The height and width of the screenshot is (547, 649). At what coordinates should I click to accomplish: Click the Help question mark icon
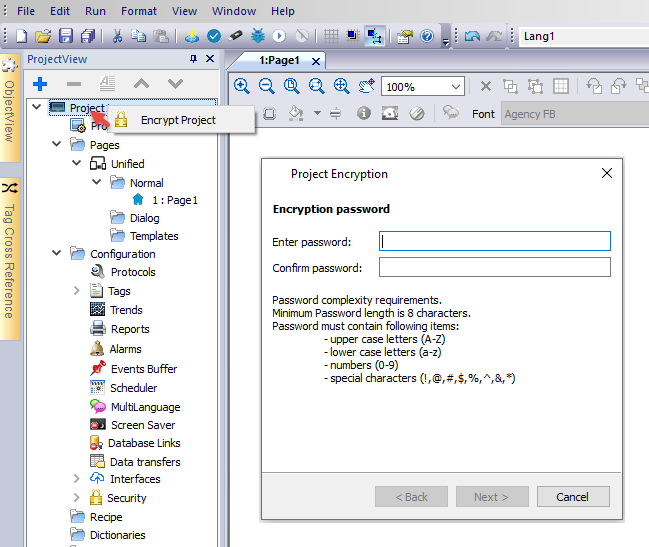(x=427, y=36)
